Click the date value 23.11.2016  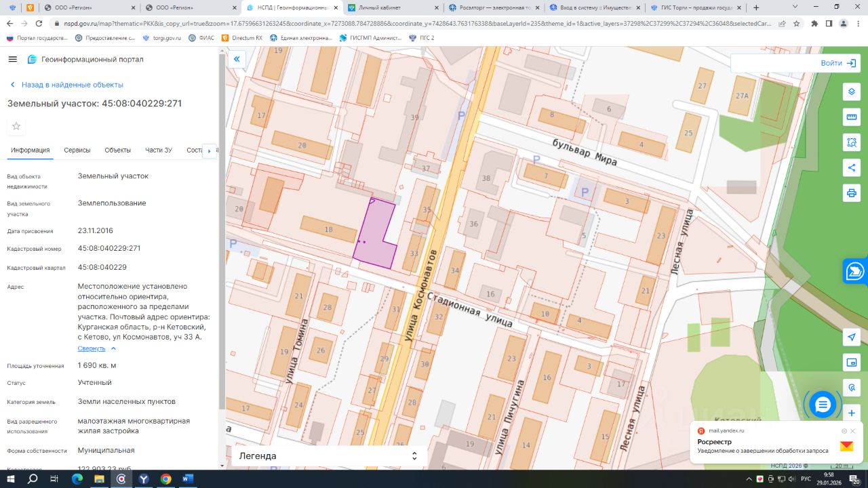click(96, 230)
